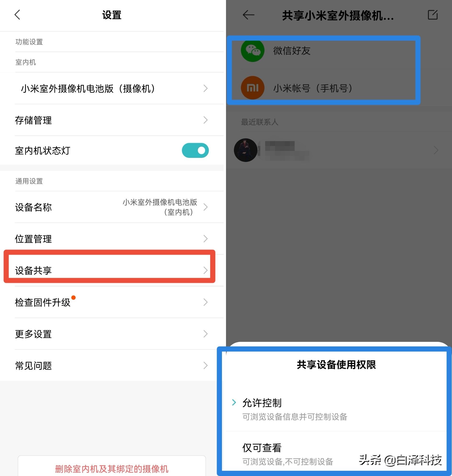
Task: Open 检查固件升级 with red dot
Action: tap(112, 302)
